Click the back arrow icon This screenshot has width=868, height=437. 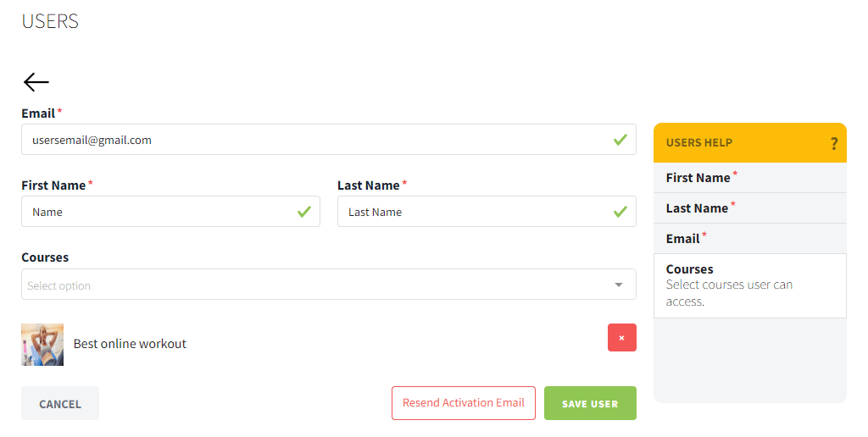(36, 82)
